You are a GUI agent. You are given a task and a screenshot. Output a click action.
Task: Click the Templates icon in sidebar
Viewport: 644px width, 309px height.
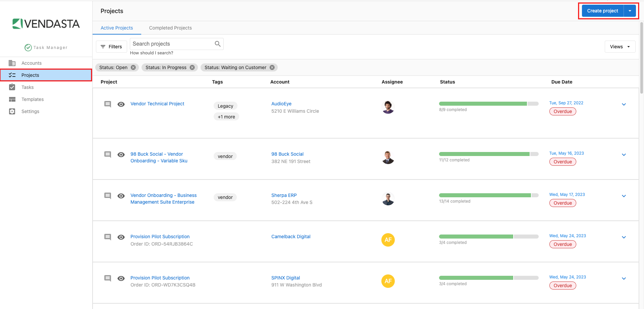(x=12, y=99)
